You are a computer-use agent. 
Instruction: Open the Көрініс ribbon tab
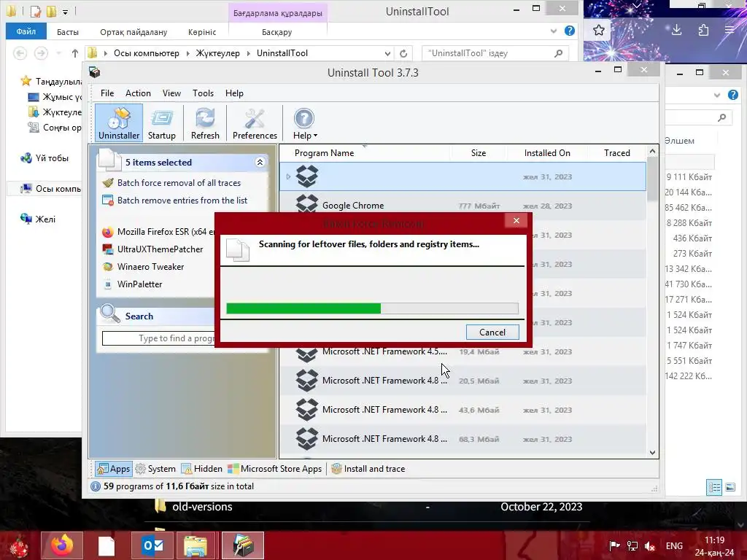[x=202, y=32]
